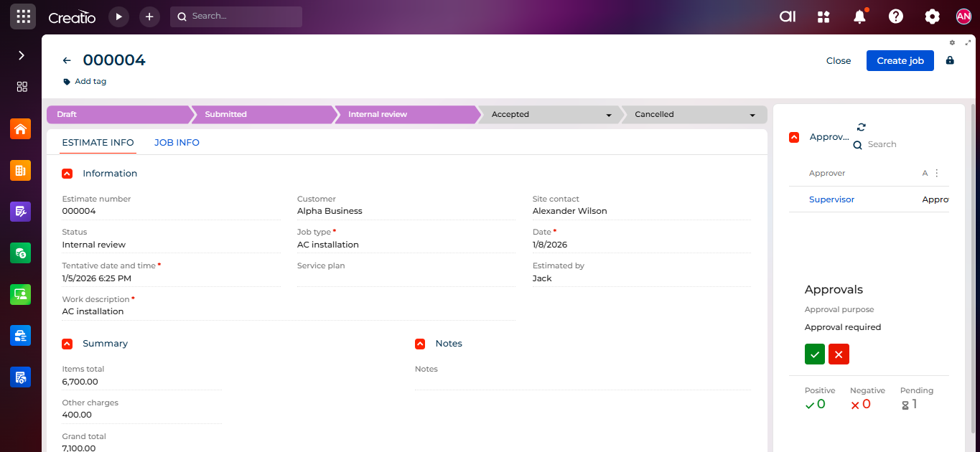The height and width of the screenshot is (452, 980).
Task: Click the run process play icon
Action: 118,17
